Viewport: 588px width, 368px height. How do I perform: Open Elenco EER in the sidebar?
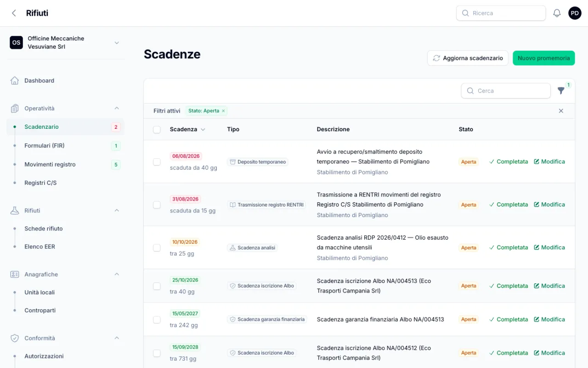pyautogui.click(x=65, y=247)
